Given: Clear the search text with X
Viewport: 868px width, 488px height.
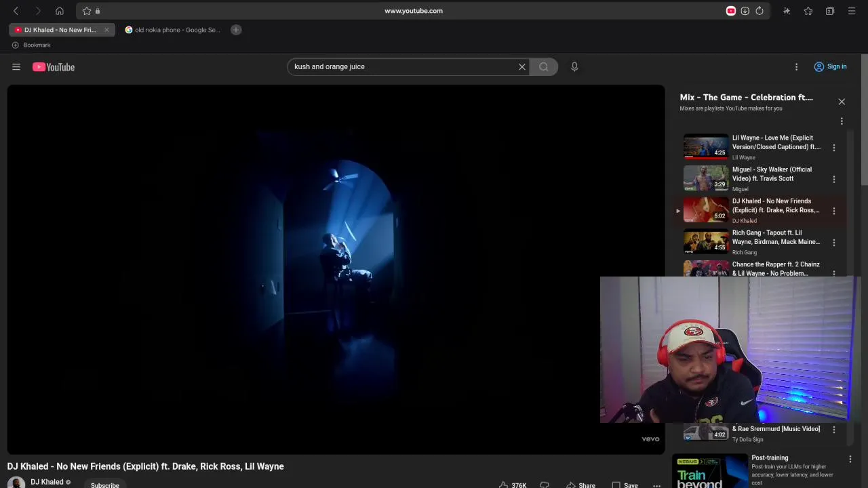Looking at the screenshot, I should click(522, 66).
